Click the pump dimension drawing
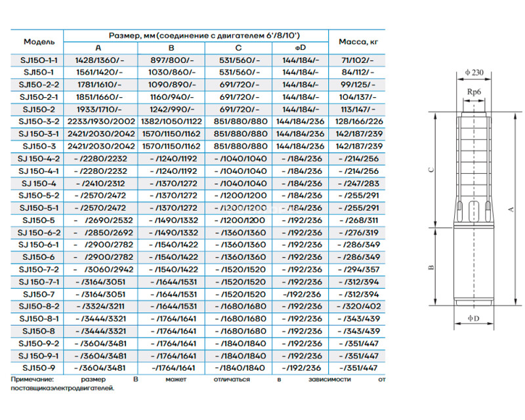Screen dimensions: 525x420 click(474, 199)
